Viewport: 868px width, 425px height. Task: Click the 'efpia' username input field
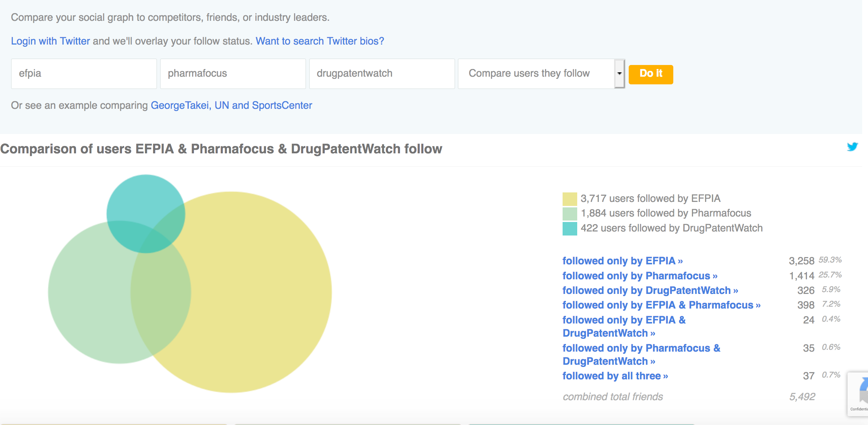[84, 74]
